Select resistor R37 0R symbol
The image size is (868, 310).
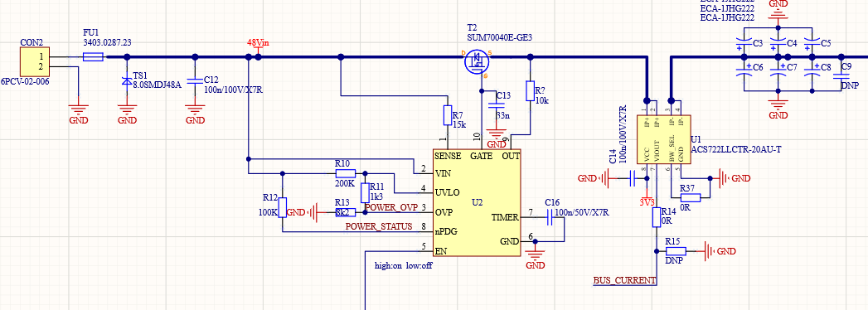pyautogui.click(x=691, y=197)
